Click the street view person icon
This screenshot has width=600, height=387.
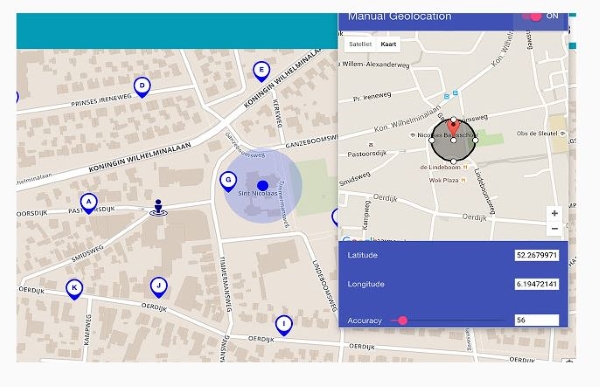(x=158, y=208)
